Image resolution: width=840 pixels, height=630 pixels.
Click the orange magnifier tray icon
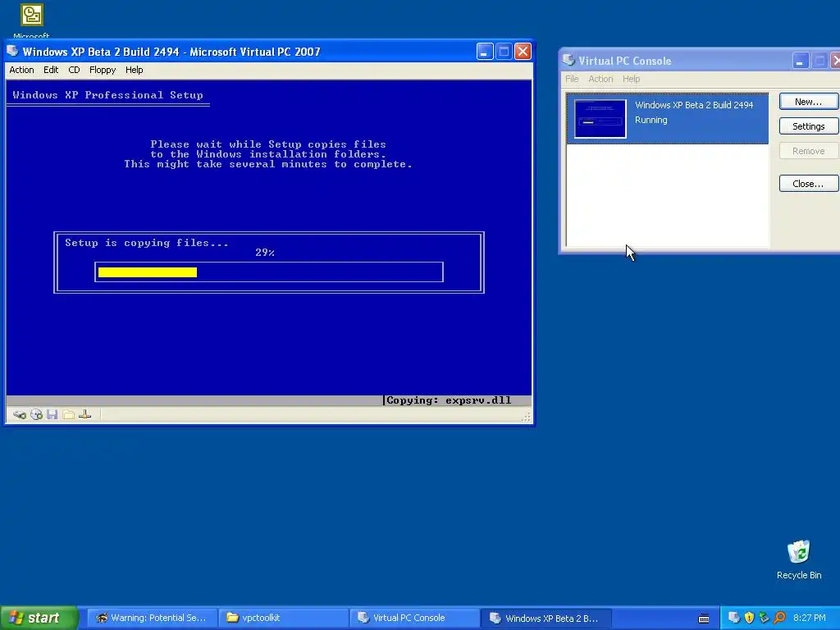pyautogui.click(x=779, y=618)
